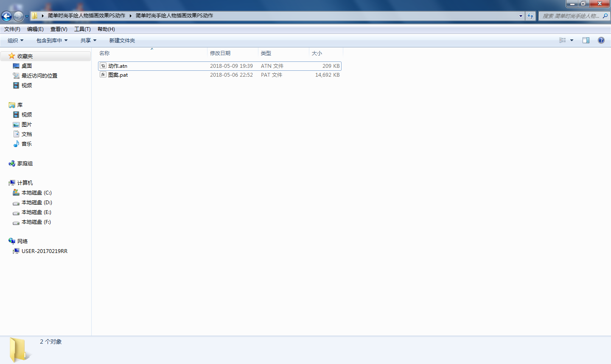Select 收藏夹 in the navigation pane
The width and height of the screenshot is (611, 364).
coord(25,56)
